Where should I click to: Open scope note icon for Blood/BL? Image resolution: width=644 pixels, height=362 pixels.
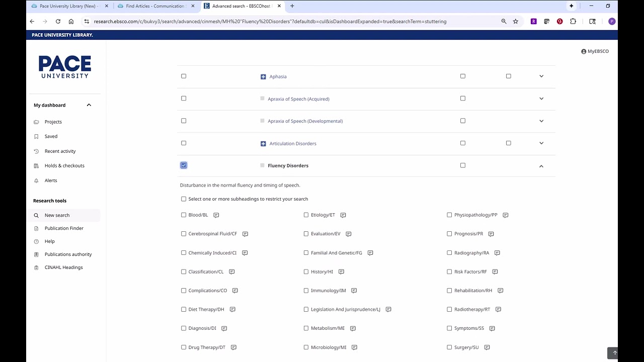tap(216, 215)
